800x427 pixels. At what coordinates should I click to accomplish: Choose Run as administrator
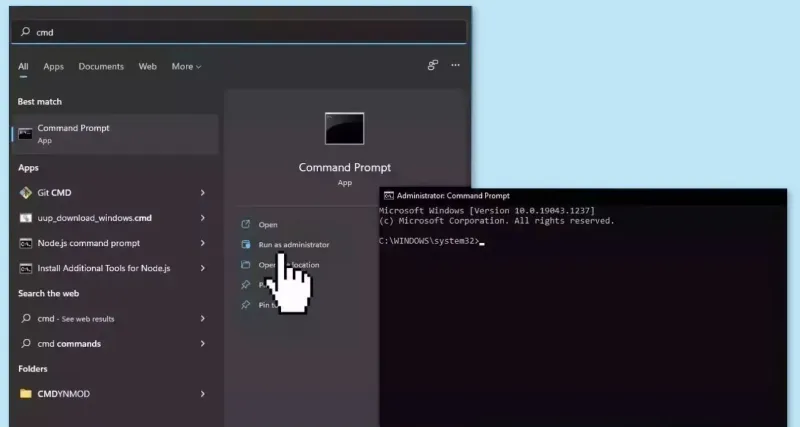point(294,245)
